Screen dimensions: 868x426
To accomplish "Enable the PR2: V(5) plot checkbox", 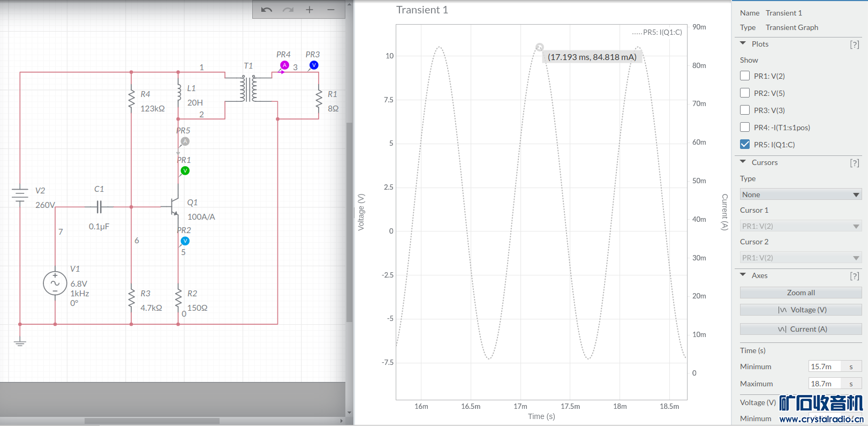I will click(x=745, y=93).
